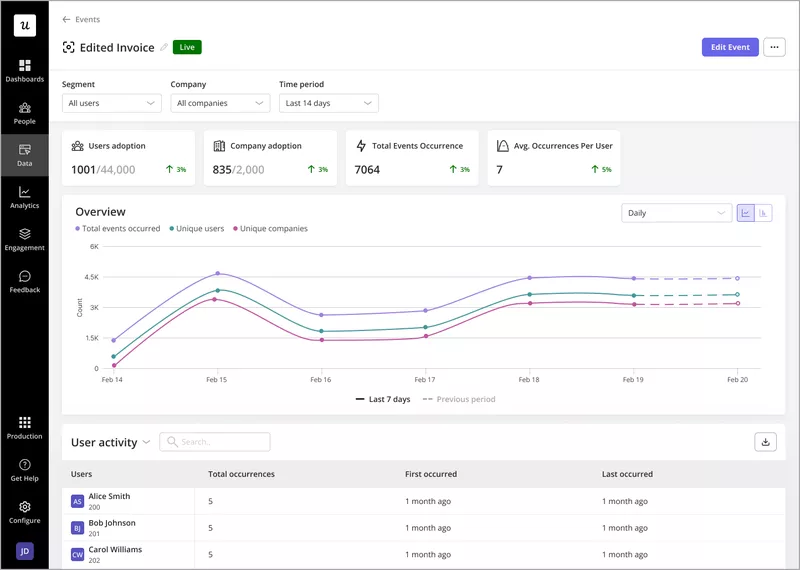Open the Configure settings
800x570 pixels.
pyautogui.click(x=24, y=512)
